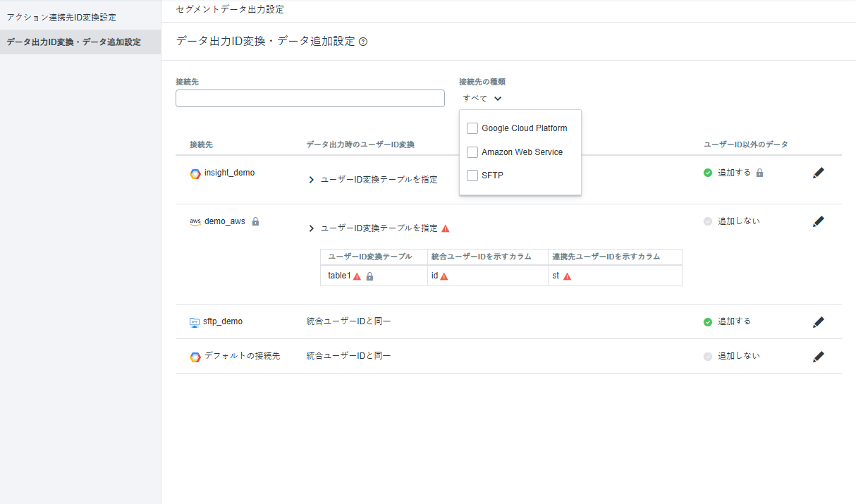856x504 pixels.
Task: Collapse ユーザーID変換テーブルを指定 chevron for demo_aws
Action: 311,228
